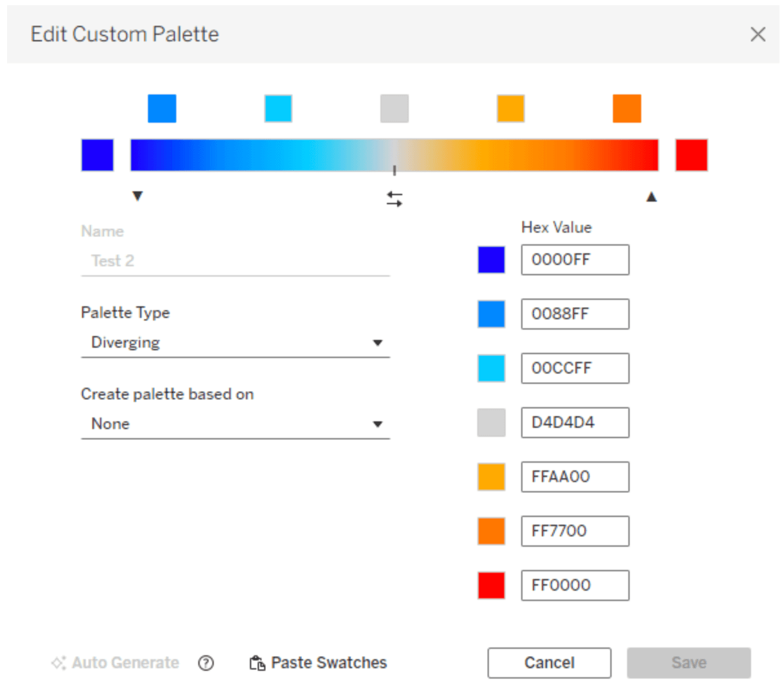Expand the Create palette based on dropdown
This screenshot has width=784, height=685.
click(235, 424)
